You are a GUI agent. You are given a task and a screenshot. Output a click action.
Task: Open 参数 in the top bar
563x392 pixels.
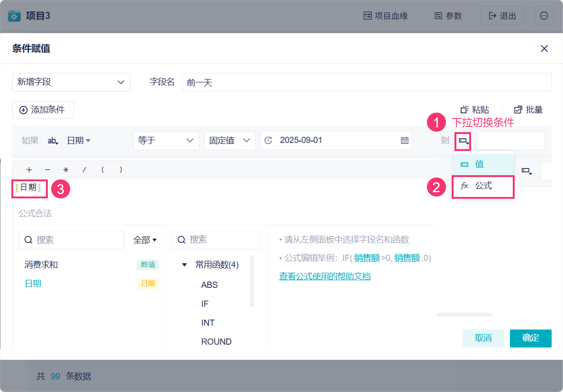[448, 16]
